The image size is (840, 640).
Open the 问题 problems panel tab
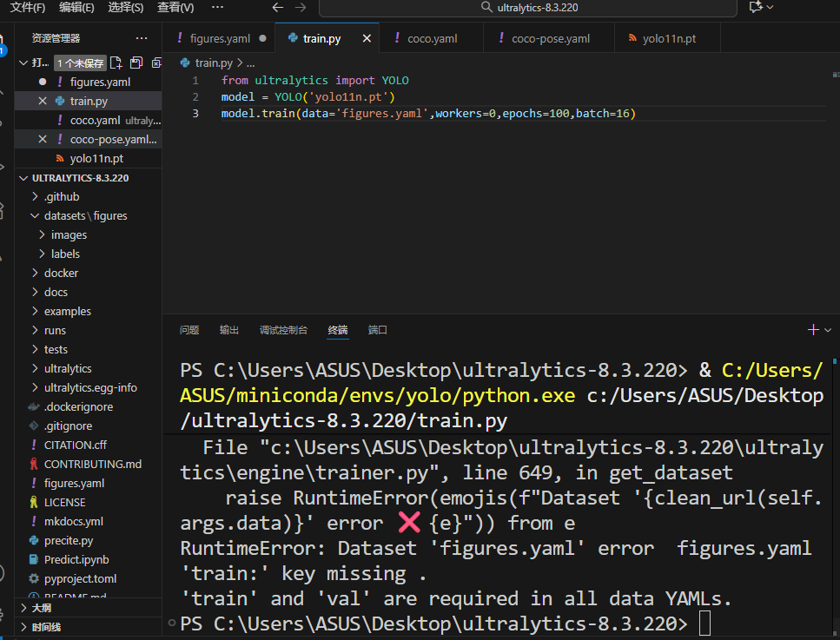click(189, 330)
